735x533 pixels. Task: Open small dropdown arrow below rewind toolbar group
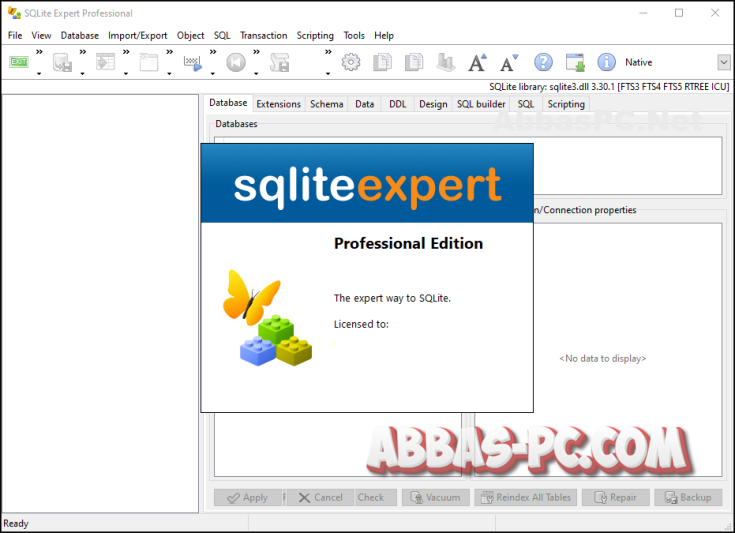click(256, 74)
